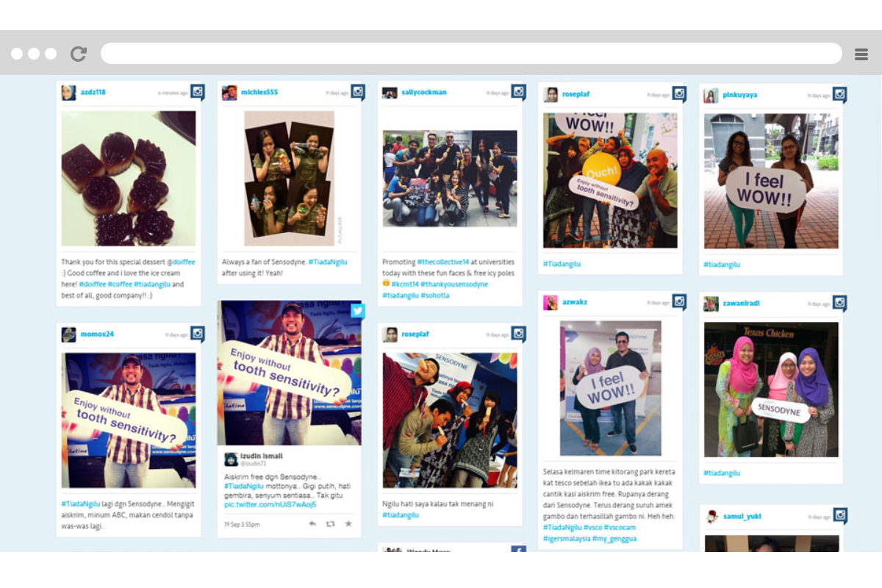Open the dessert photo posted by azdz118

[x=129, y=179]
